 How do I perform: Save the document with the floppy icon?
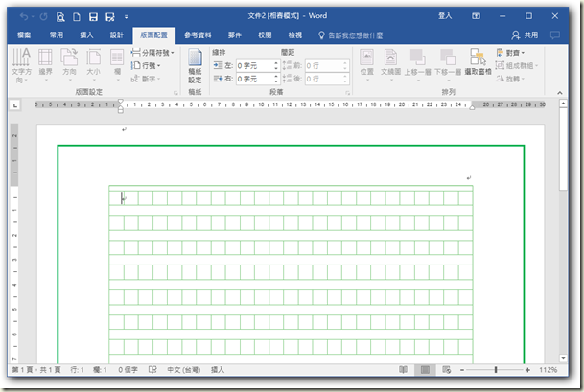click(93, 16)
